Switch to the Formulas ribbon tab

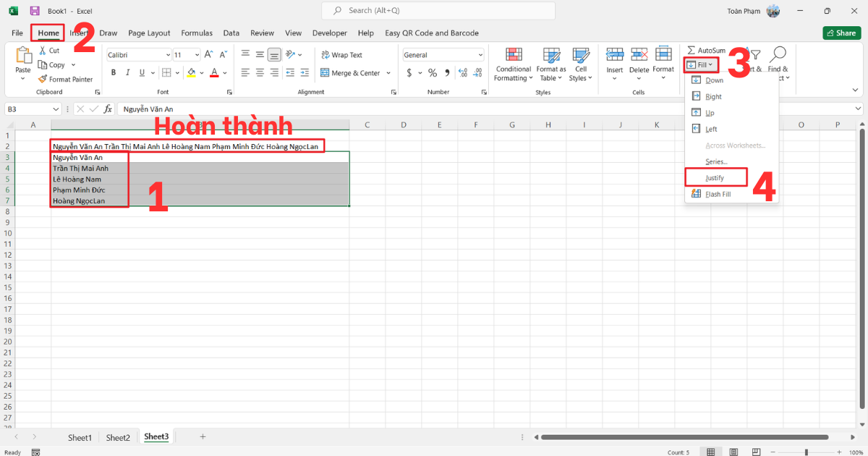click(x=197, y=33)
